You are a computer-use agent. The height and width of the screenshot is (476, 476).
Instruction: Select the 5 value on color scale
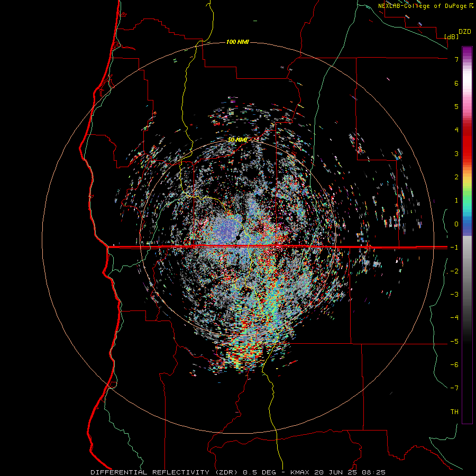[x=456, y=106]
